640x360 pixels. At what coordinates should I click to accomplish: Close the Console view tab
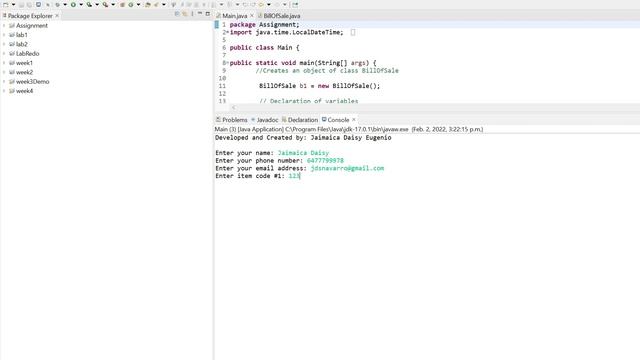[x=354, y=120]
